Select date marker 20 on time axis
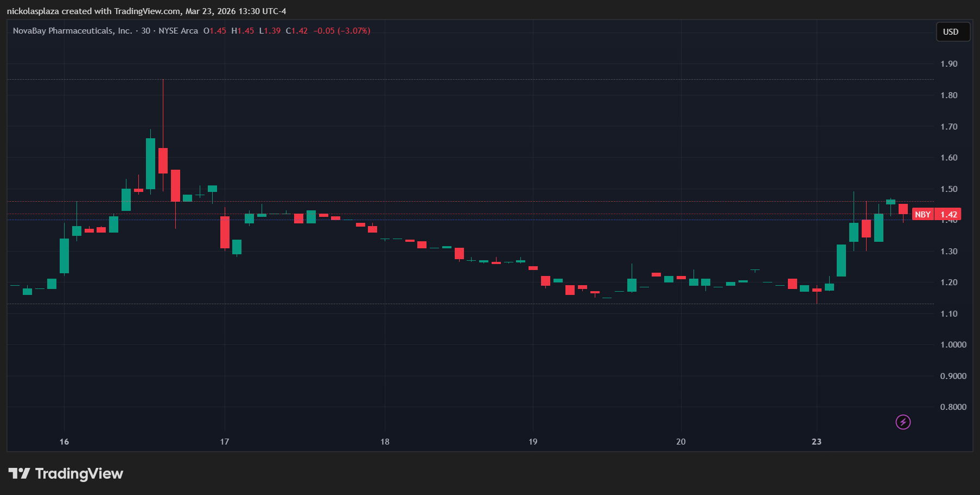This screenshot has width=980, height=495. point(680,441)
